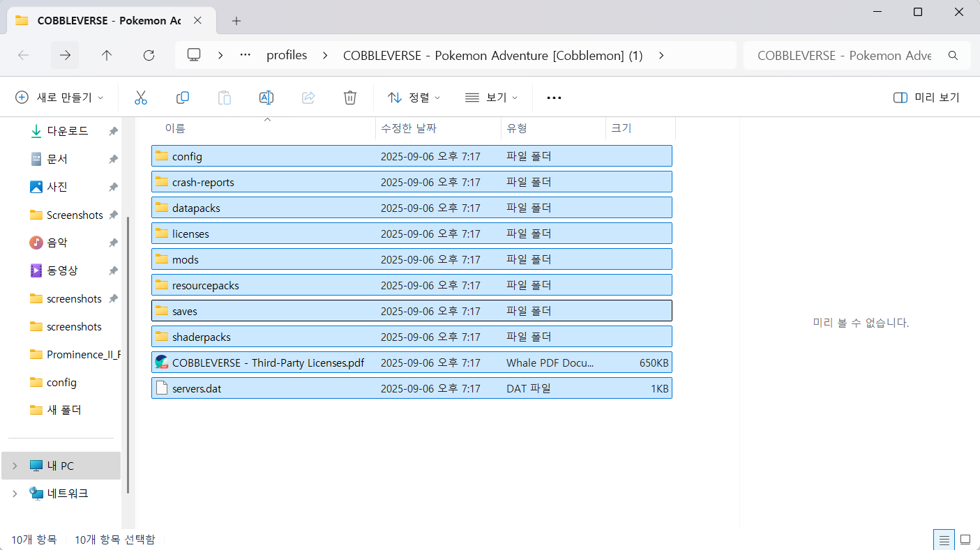The width and height of the screenshot is (980, 550).
Task: Unpin 다운로드 using its pin icon
Action: pyautogui.click(x=113, y=131)
